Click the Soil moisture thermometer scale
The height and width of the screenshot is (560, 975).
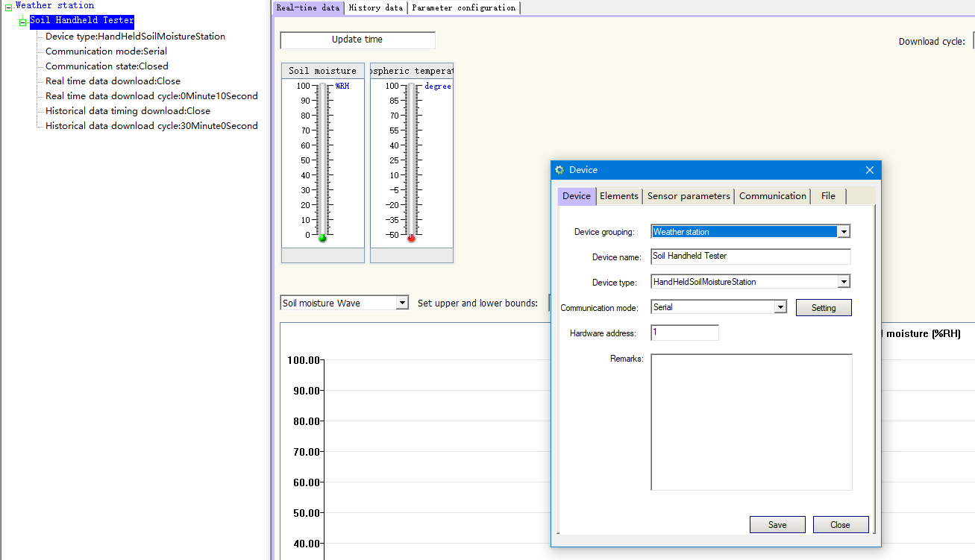(322, 160)
